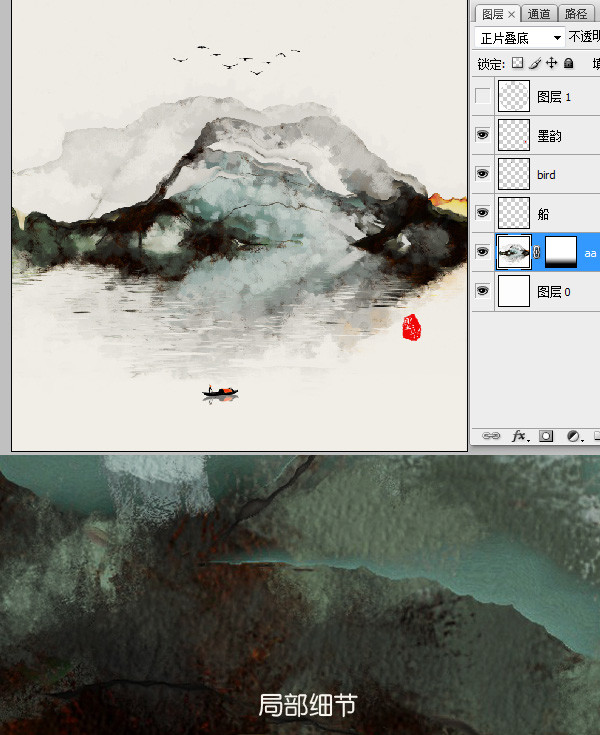600x735 pixels.
Task: Click the 图层 1 layer name
Action: [554, 97]
